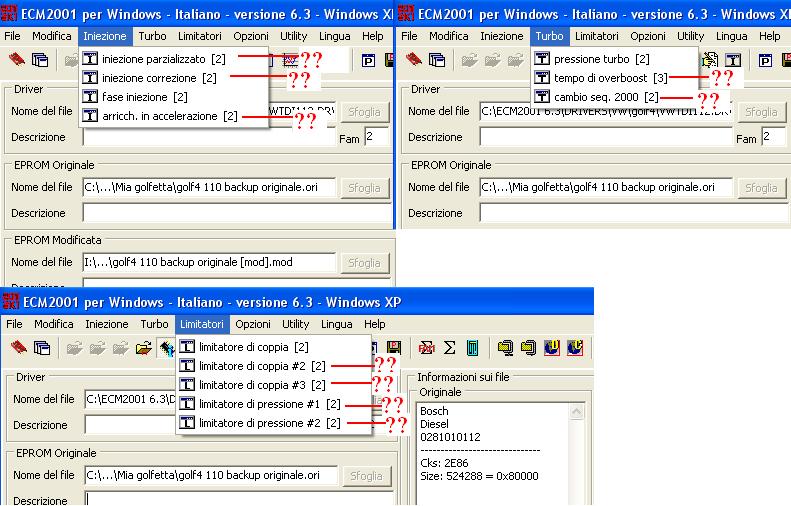Click the P icon in Iniezione-menu window toolbar
Image resolution: width=791 pixels, height=506 pixels.
point(368,61)
